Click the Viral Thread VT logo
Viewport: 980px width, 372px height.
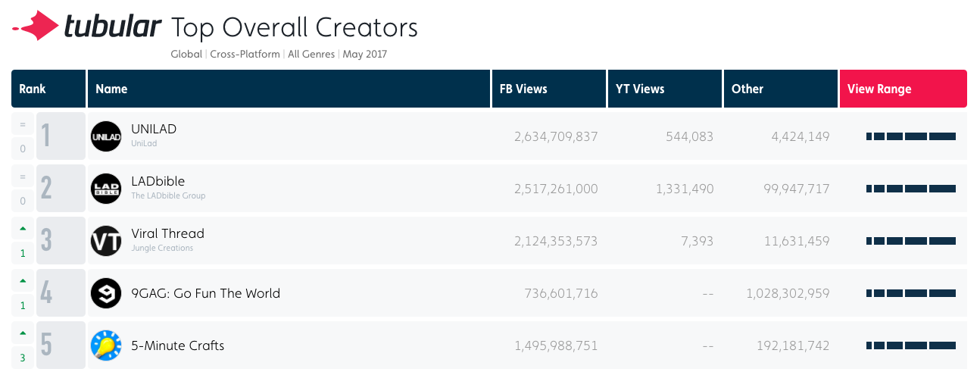pos(106,241)
